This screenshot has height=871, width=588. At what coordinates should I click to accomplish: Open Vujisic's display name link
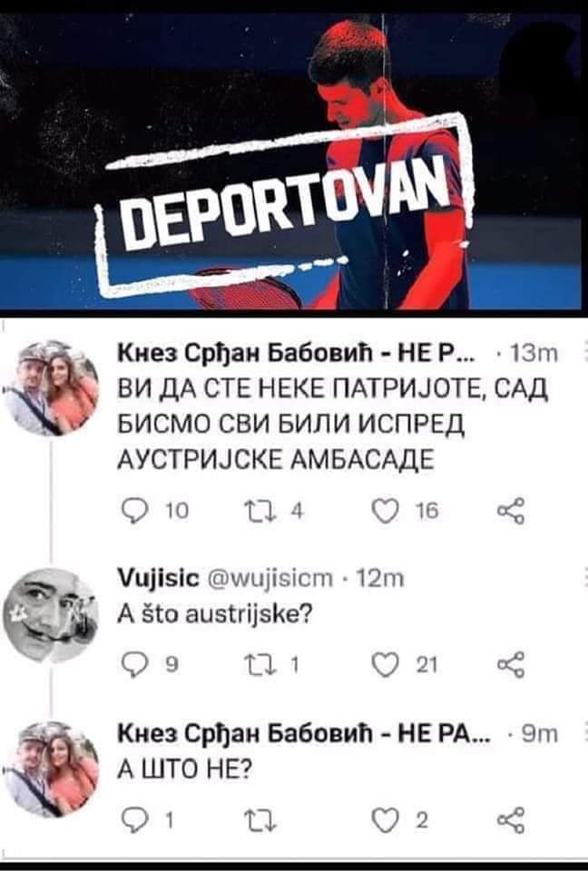pos(159,578)
